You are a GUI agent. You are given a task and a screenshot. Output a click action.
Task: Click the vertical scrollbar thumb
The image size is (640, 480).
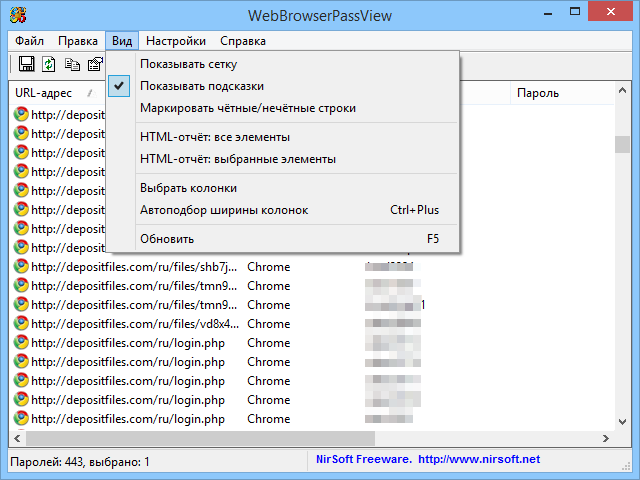tap(622, 144)
